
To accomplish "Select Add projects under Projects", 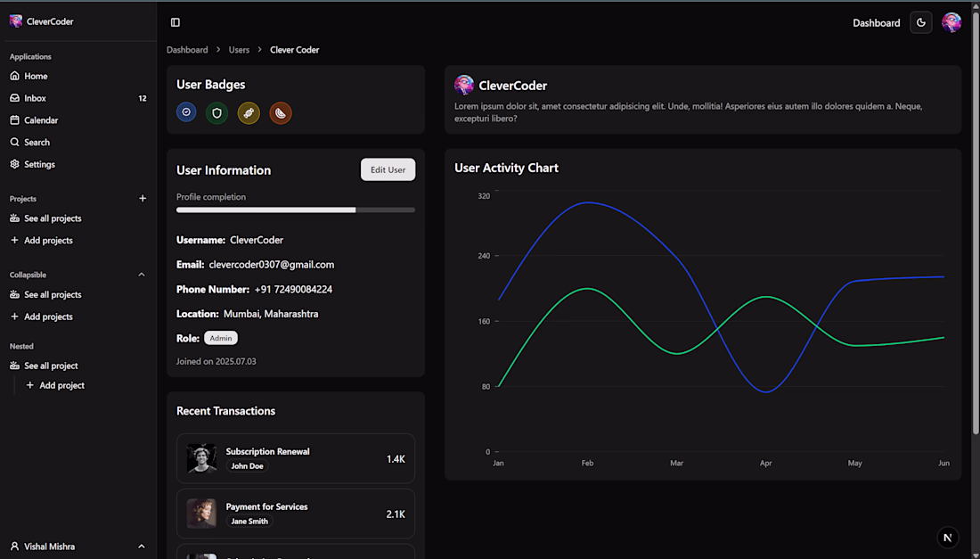I will [78, 240].
